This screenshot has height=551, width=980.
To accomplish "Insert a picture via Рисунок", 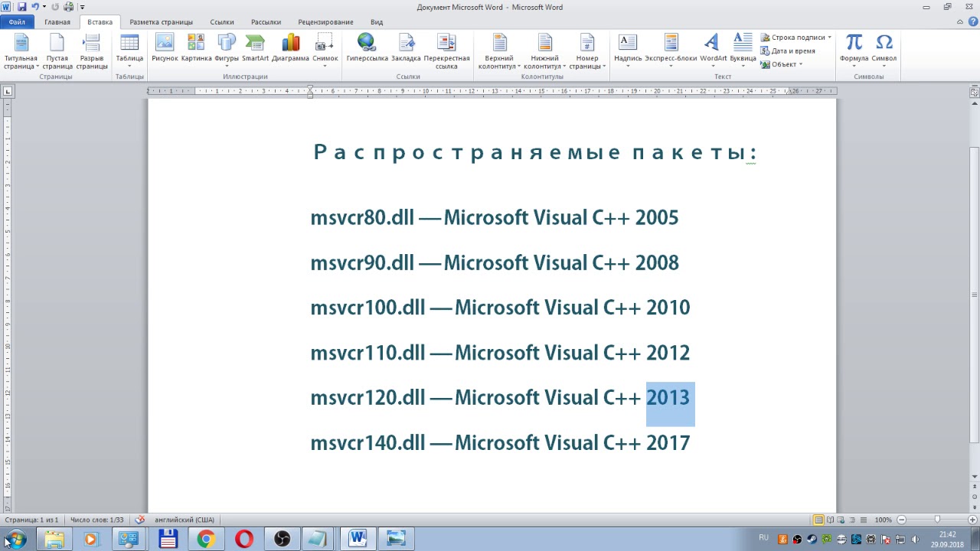I will coord(165,49).
